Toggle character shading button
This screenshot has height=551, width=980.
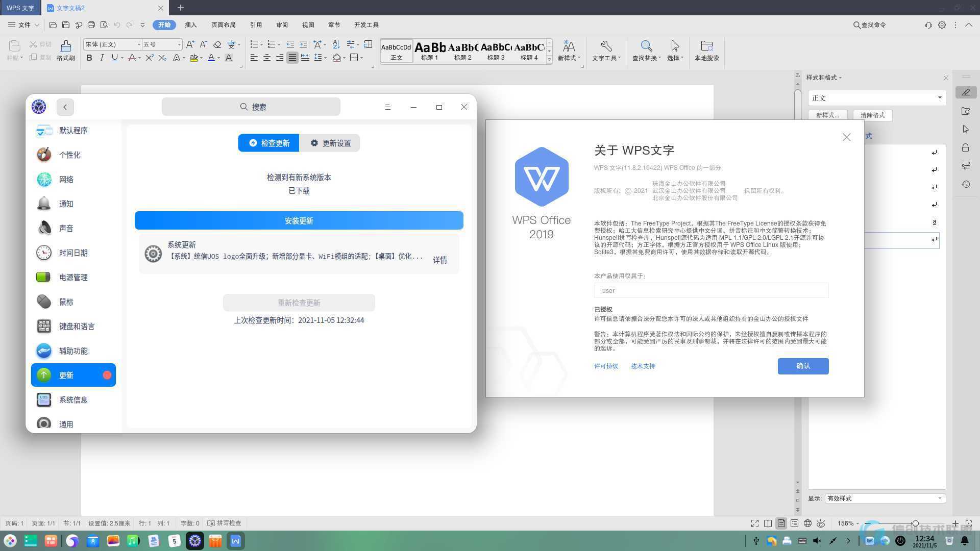(x=229, y=58)
